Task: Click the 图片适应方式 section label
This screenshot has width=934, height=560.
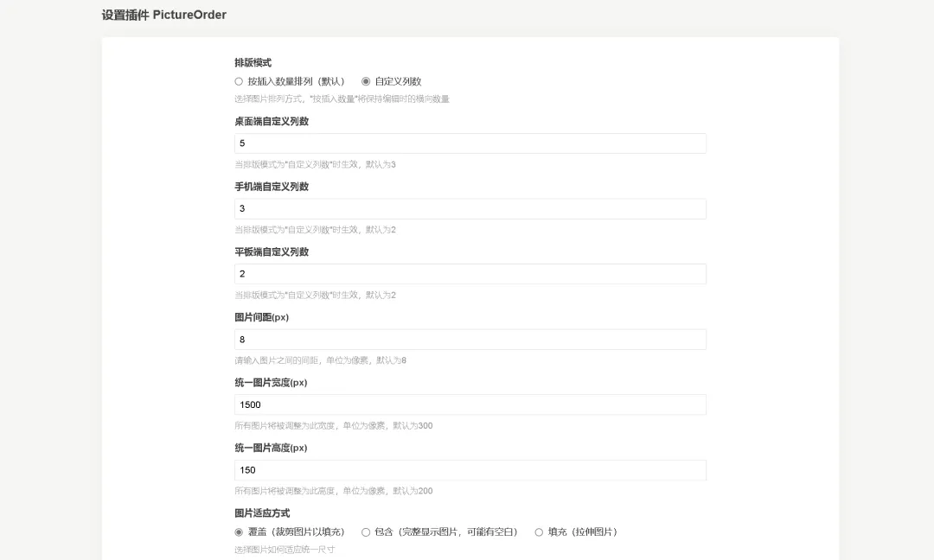Action: click(x=262, y=513)
